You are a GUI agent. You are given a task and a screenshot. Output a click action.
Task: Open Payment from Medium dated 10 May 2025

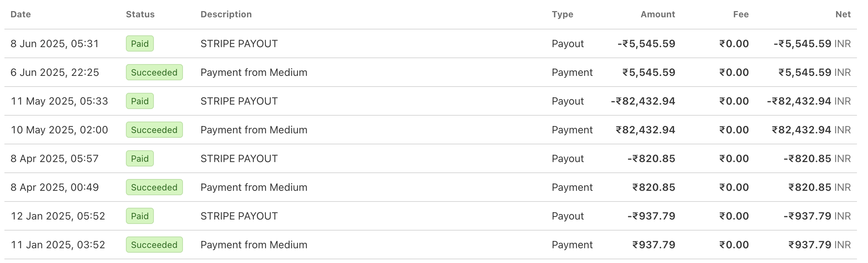tap(431, 130)
